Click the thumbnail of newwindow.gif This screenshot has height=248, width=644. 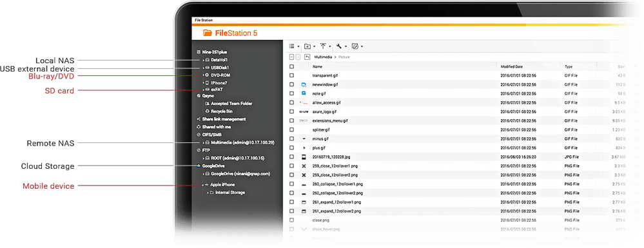pos(304,84)
